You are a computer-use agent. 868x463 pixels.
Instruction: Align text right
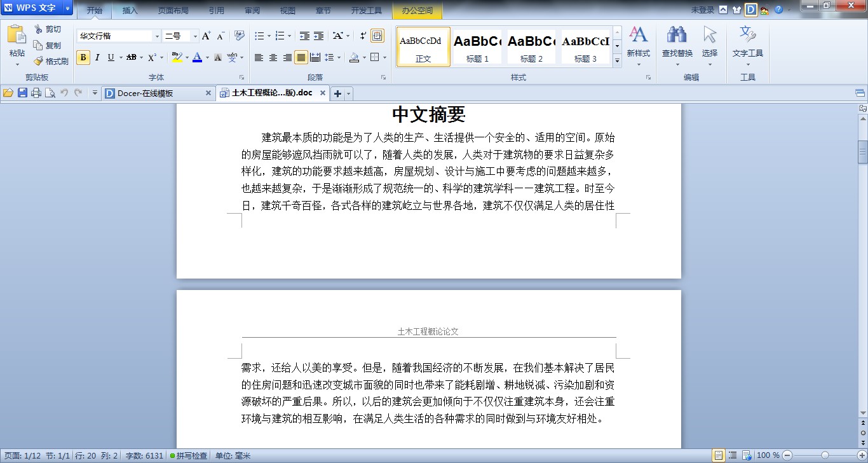(x=287, y=57)
